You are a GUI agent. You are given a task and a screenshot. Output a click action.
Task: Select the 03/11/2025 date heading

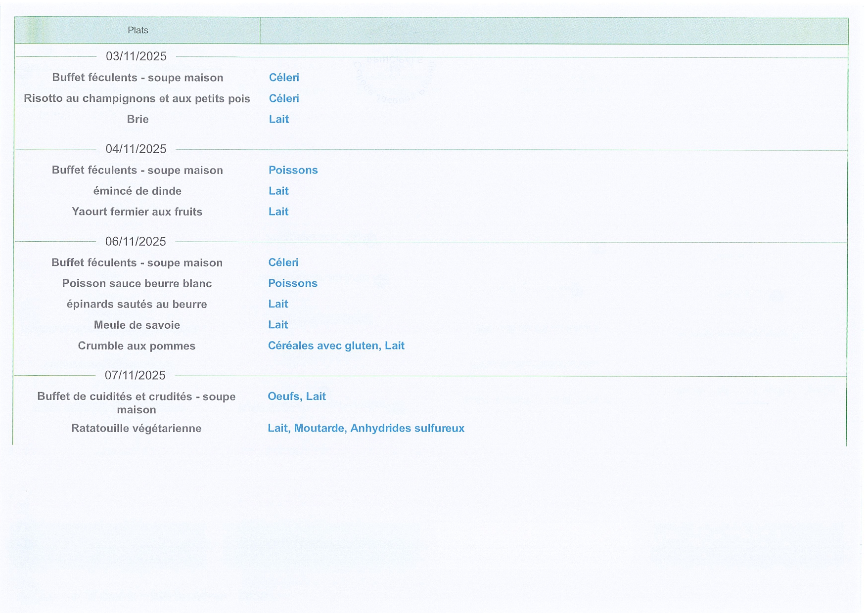[136, 56]
